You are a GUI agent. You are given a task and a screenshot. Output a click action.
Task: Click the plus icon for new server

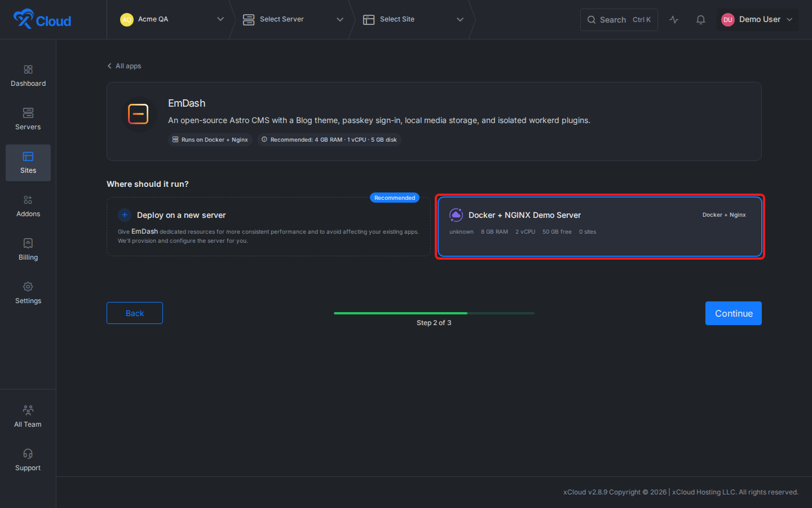[125, 215]
